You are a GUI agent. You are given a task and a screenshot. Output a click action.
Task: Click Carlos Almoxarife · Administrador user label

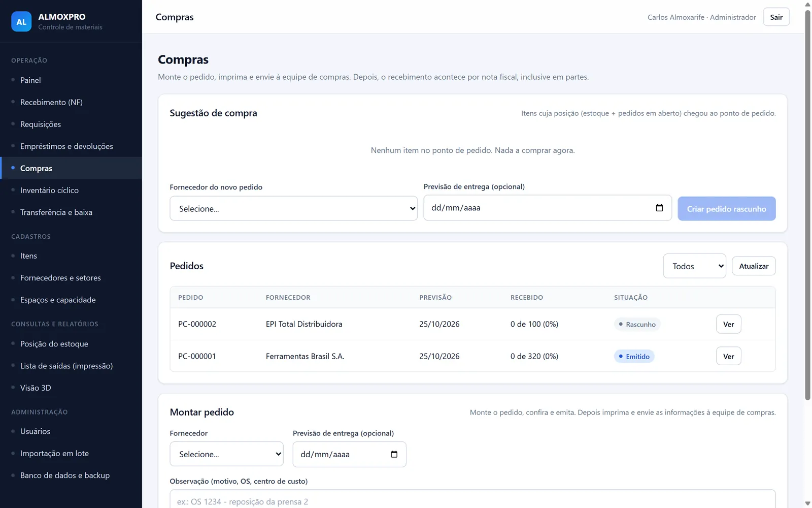tap(701, 17)
